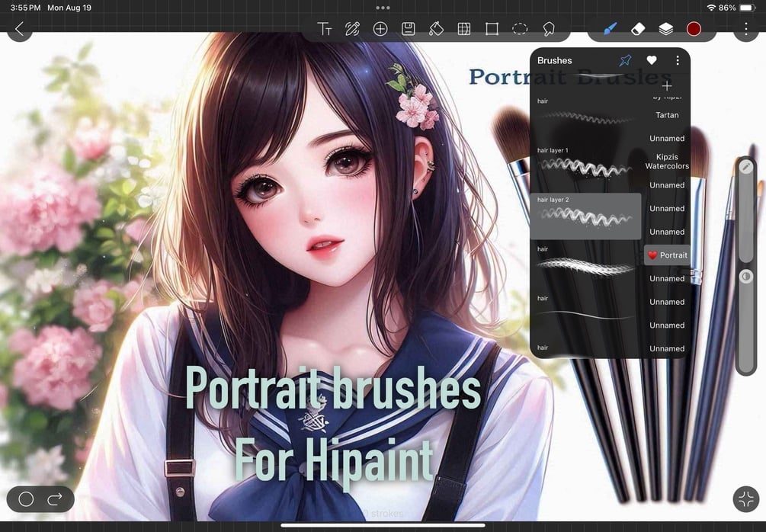Tap the pencil icon above the size slider
766x532 pixels.
[x=746, y=167]
